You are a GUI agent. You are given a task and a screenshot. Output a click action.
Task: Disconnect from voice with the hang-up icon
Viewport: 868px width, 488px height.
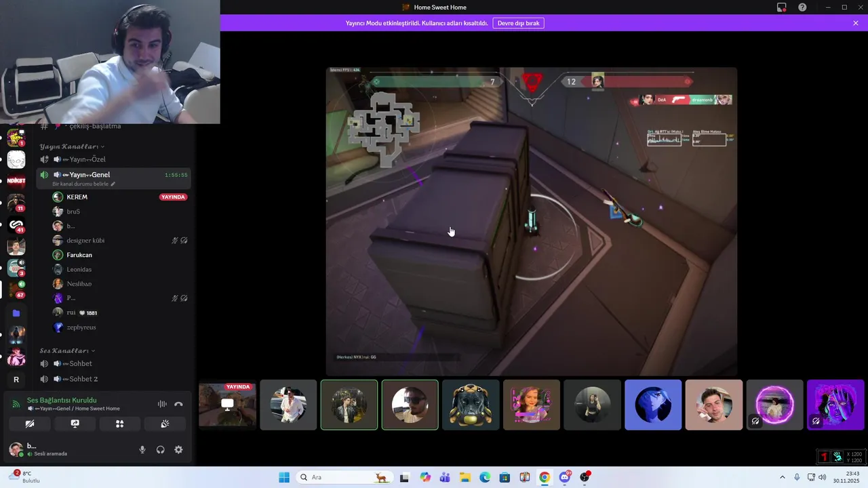(178, 404)
